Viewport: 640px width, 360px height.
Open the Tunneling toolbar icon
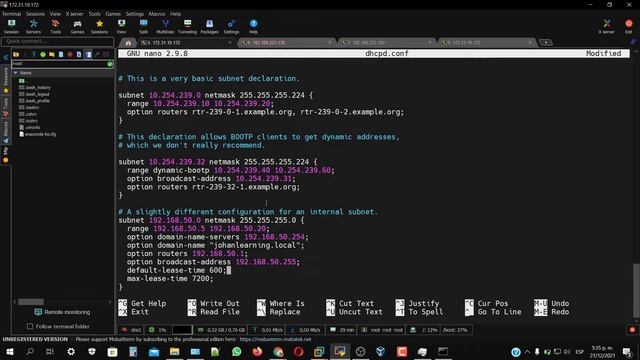click(x=187, y=27)
